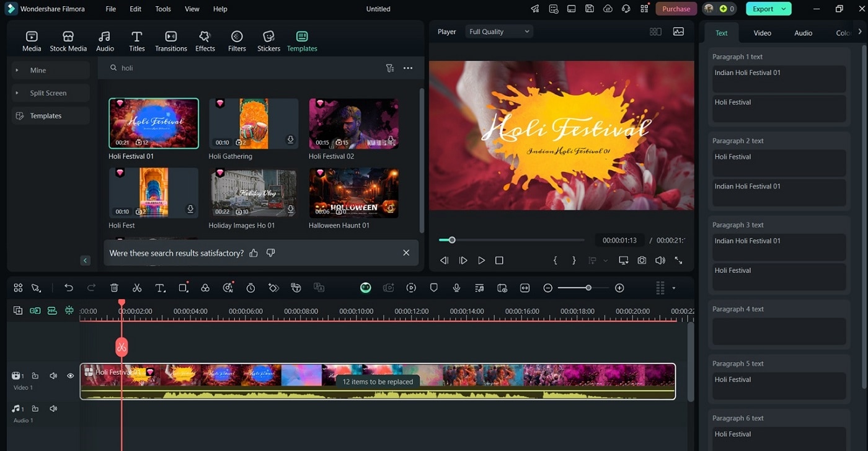
Task: Switch to the Video properties tab
Action: point(763,33)
